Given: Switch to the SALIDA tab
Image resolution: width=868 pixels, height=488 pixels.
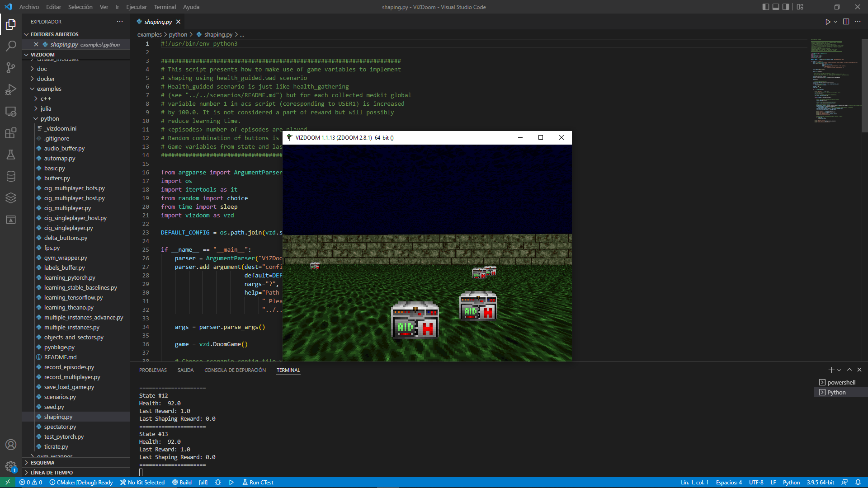Looking at the screenshot, I should 185,370.
